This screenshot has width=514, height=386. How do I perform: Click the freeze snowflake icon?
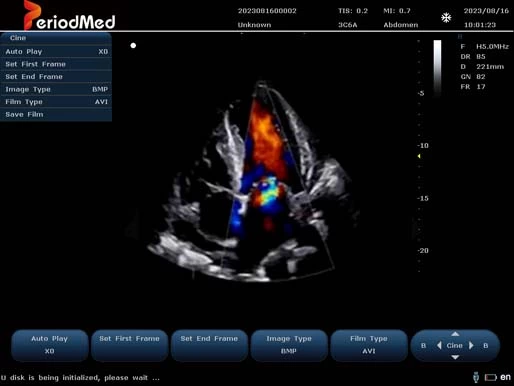click(x=446, y=18)
